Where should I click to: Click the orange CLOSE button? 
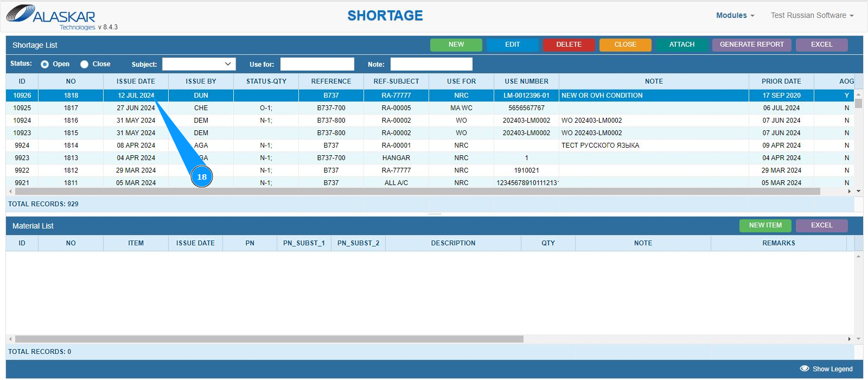pos(626,45)
